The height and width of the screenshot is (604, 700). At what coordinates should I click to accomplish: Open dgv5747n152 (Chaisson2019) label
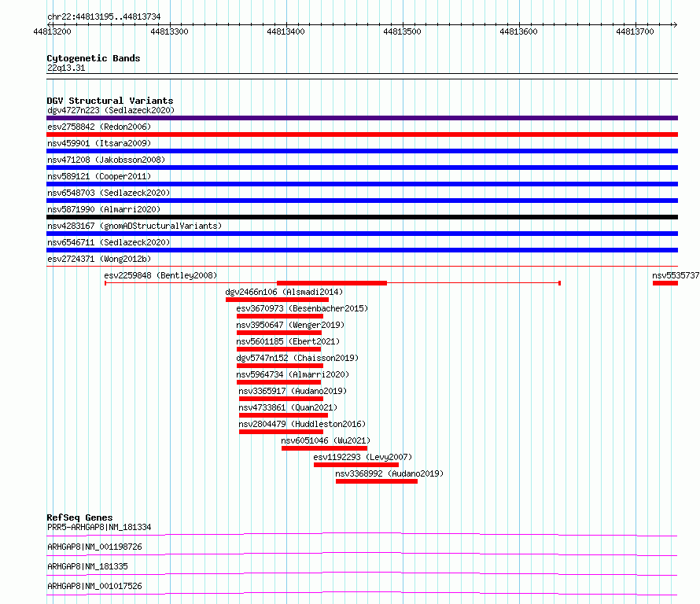[298, 358]
